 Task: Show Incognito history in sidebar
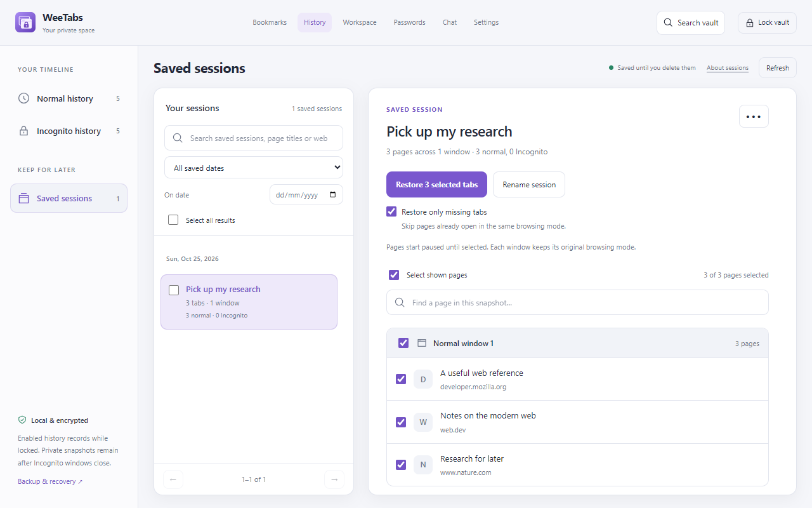69,131
